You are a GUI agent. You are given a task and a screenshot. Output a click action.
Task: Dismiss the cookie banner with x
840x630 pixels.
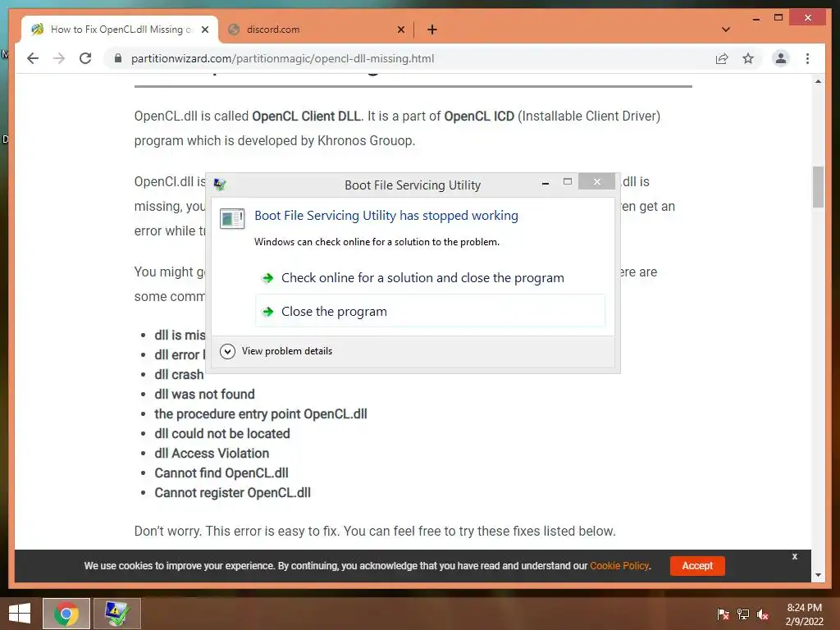coord(794,556)
